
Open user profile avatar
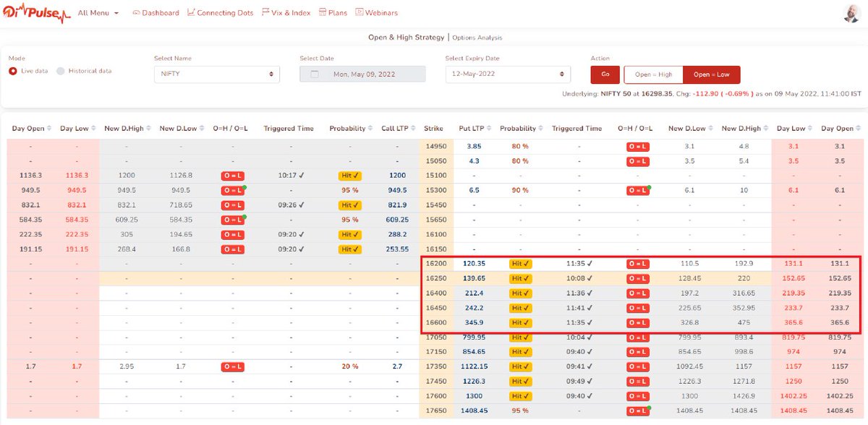tap(851, 14)
